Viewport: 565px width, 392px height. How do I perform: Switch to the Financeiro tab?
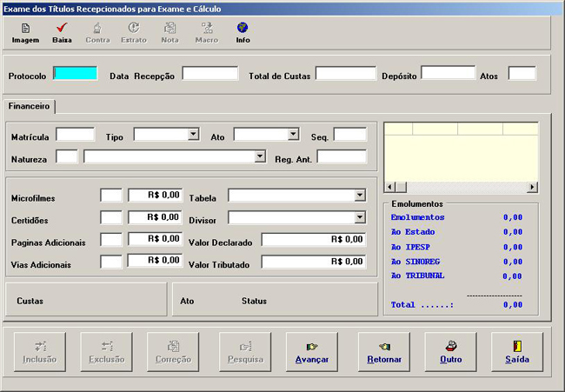click(x=30, y=106)
